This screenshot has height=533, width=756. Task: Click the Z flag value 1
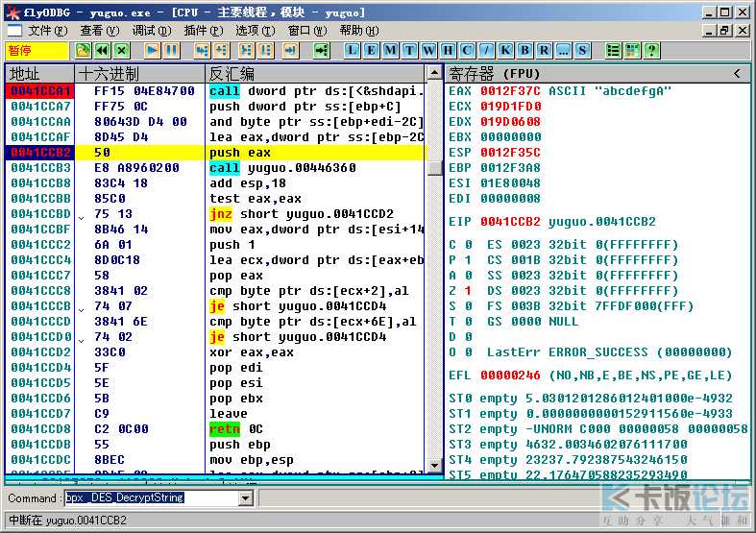[x=468, y=291]
